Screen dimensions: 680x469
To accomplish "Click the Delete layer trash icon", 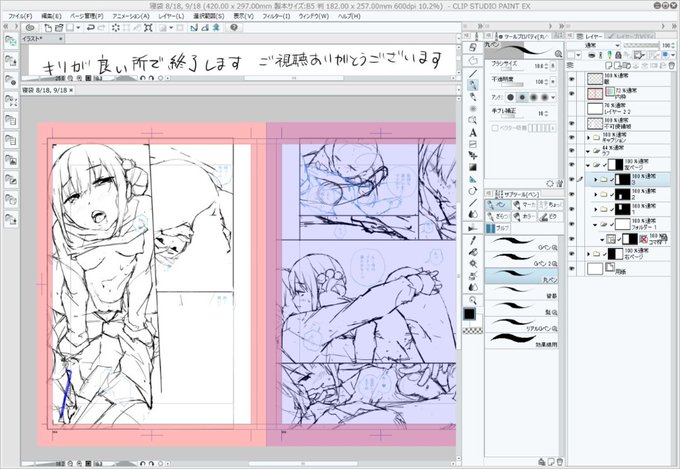I will point(672,66).
